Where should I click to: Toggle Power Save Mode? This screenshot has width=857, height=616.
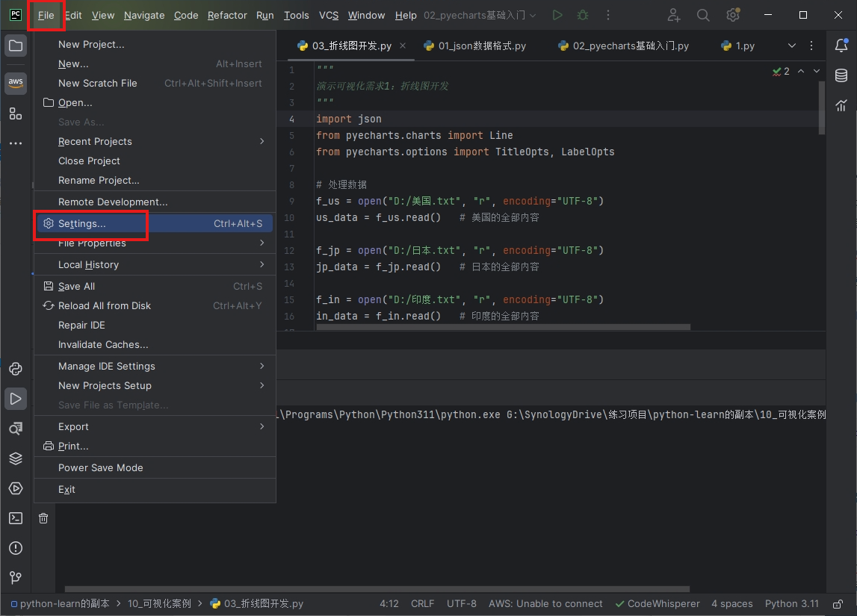pos(100,468)
